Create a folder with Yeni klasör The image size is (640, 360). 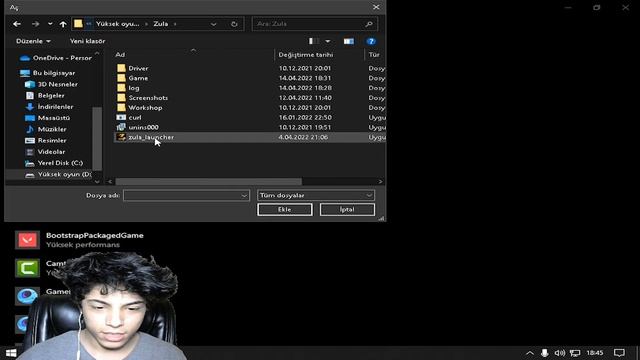coord(87,41)
